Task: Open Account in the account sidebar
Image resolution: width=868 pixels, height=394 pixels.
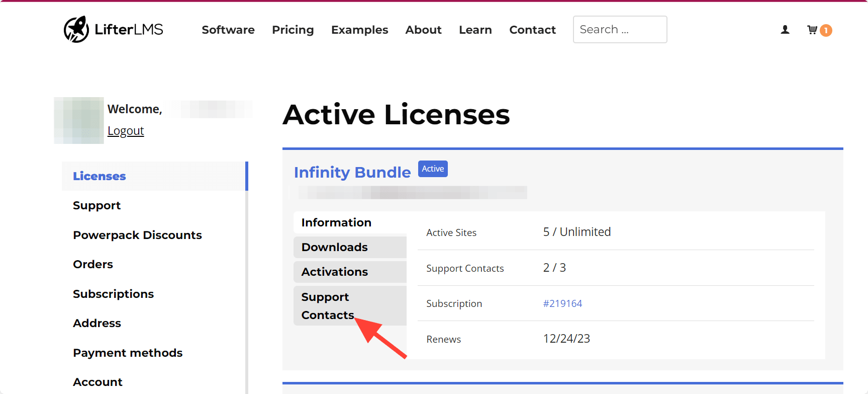Action: 98,382
